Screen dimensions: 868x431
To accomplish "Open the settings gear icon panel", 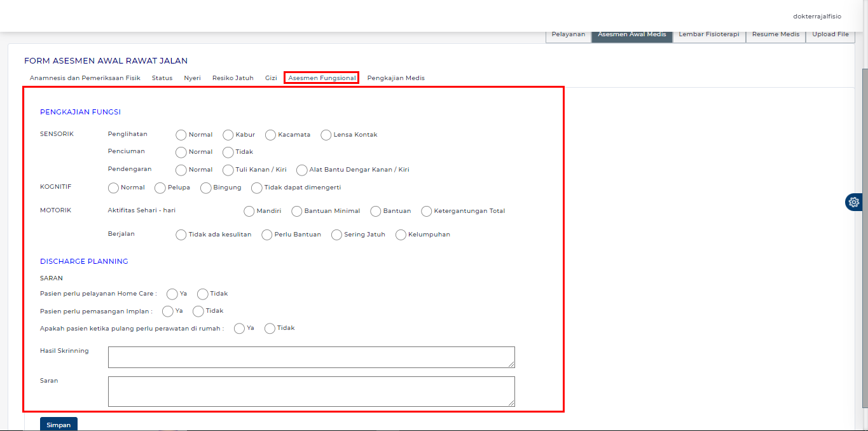I will point(853,202).
